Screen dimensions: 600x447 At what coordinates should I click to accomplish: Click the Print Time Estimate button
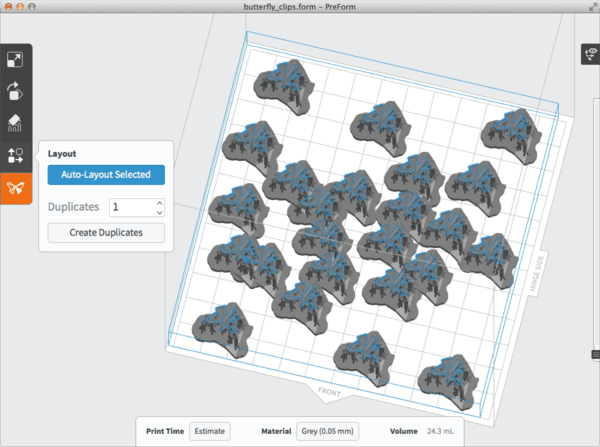click(x=210, y=432)
